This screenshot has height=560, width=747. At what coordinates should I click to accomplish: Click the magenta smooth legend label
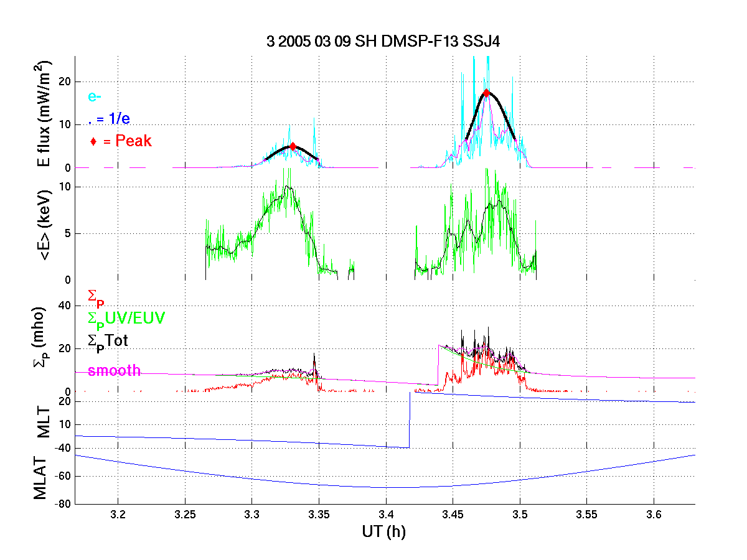114,371
